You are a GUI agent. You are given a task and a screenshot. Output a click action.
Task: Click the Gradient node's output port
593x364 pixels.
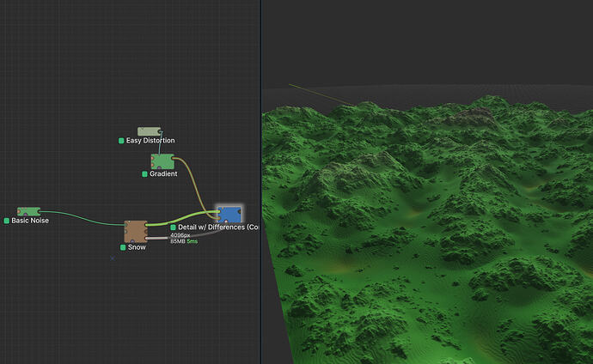click(173, 158)
